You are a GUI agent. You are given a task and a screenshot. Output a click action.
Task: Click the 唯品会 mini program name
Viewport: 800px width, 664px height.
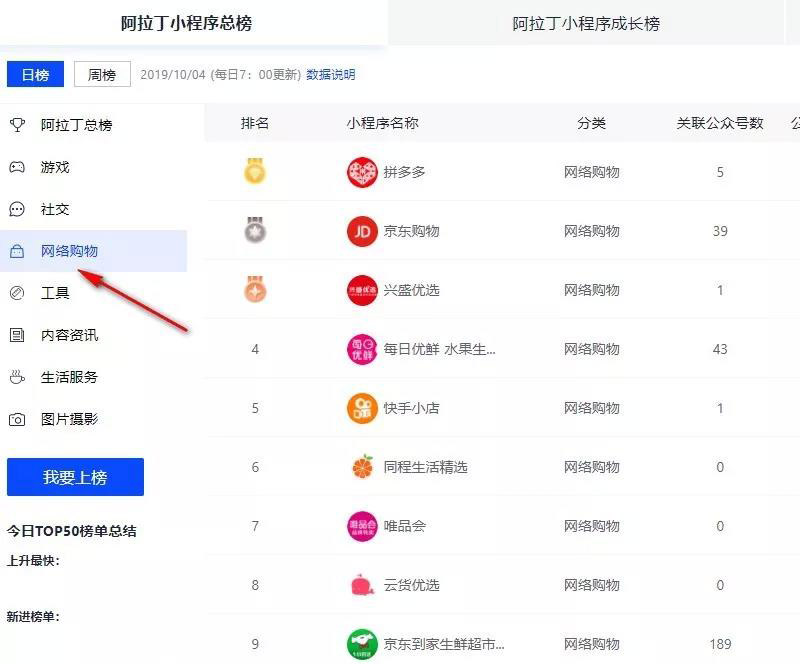[405, 526]
